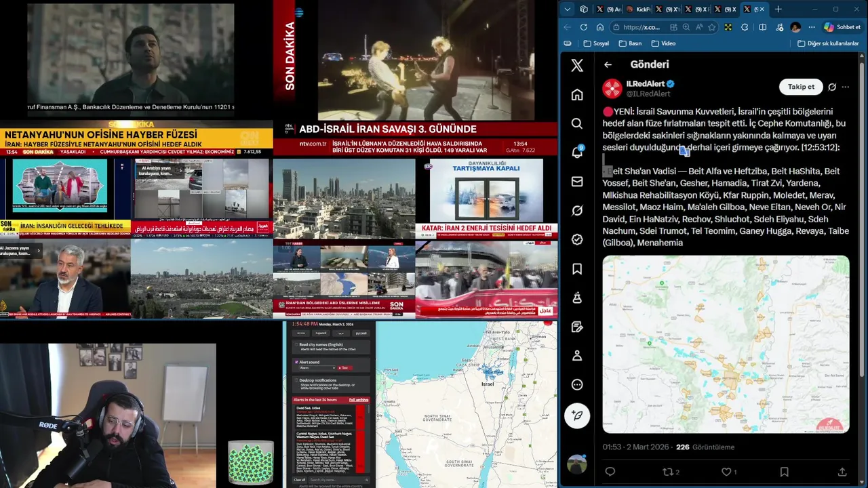Image resolution: width=868 pixels, height=488 pixels.
Task: Refresh the browser page
Action: point(584,27)
